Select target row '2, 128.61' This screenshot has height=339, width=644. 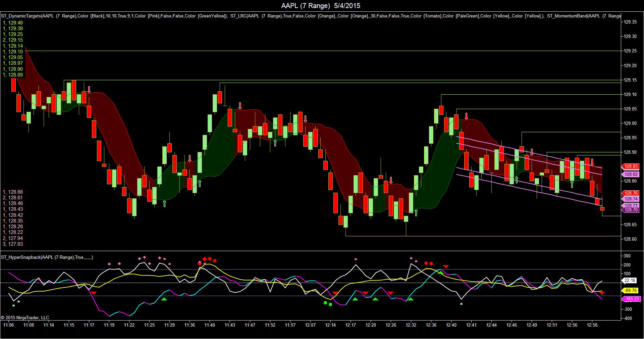pos(13,198)
